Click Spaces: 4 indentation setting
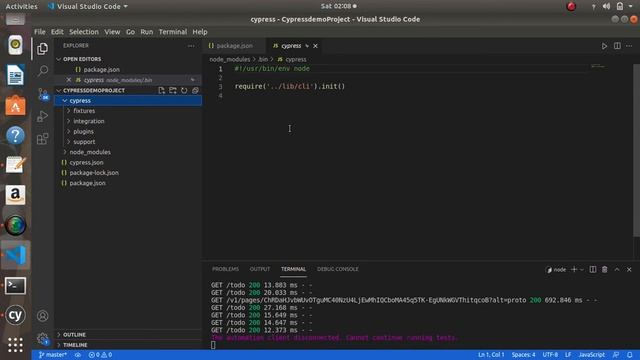Image resolution: width=640 pixels, height=360 pixels. pyautogui.click(x=523, y=355)
